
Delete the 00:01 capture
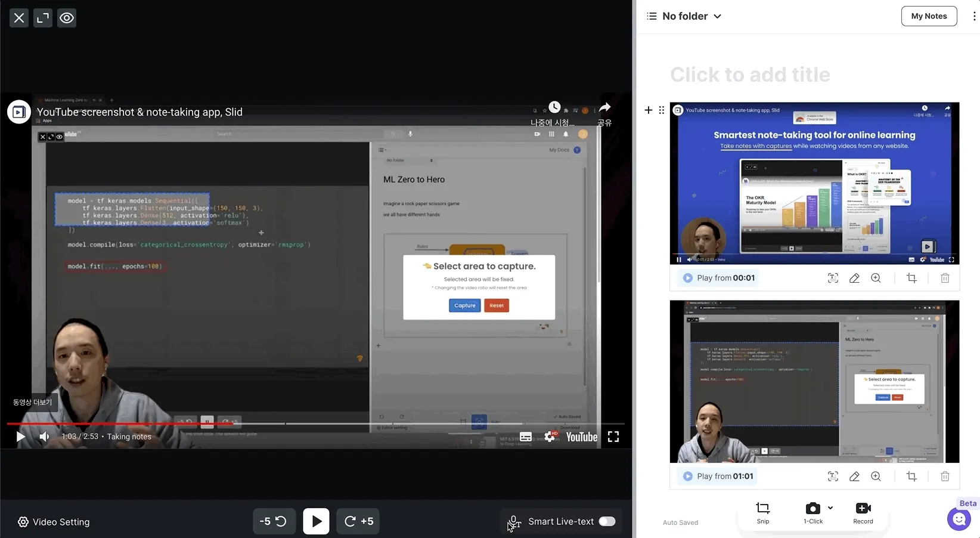click(945, 278)
